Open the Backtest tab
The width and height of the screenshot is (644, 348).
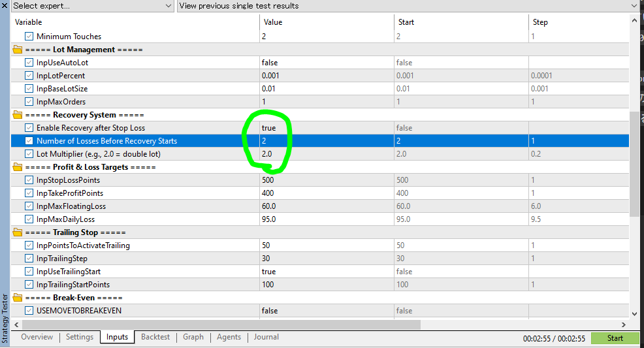click(155, 337)
